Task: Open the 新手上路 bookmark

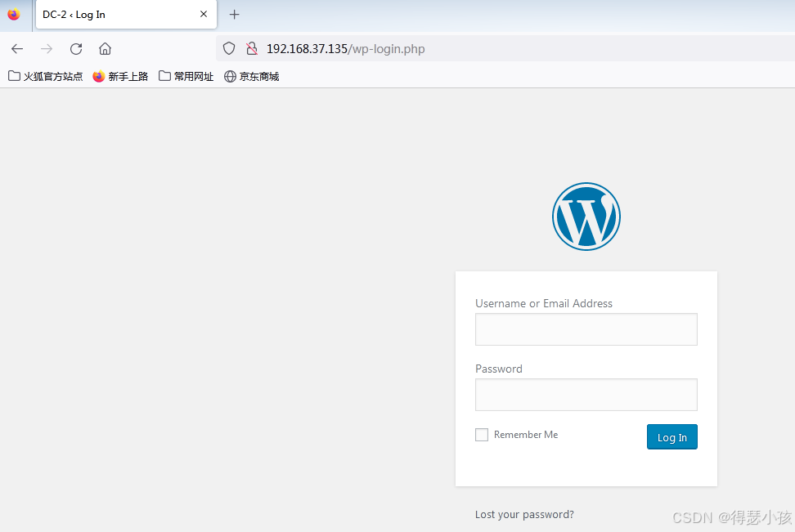Action: (121, 76)
